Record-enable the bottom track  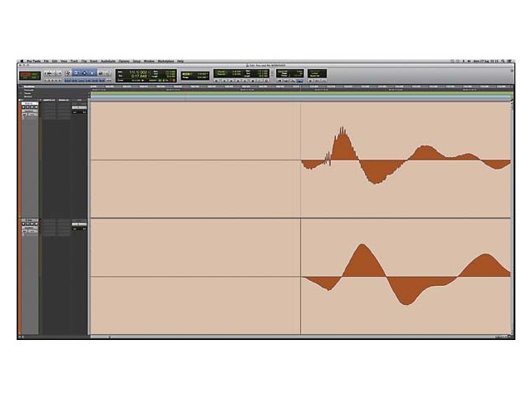[x=23, y=224]
